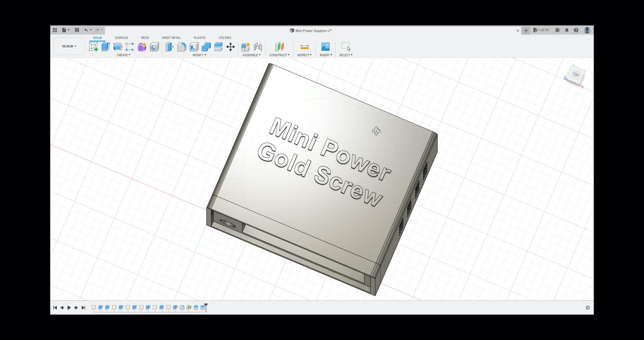Open timeline settings gear
The height and width of the screenshot is (340, 644).
588,308
